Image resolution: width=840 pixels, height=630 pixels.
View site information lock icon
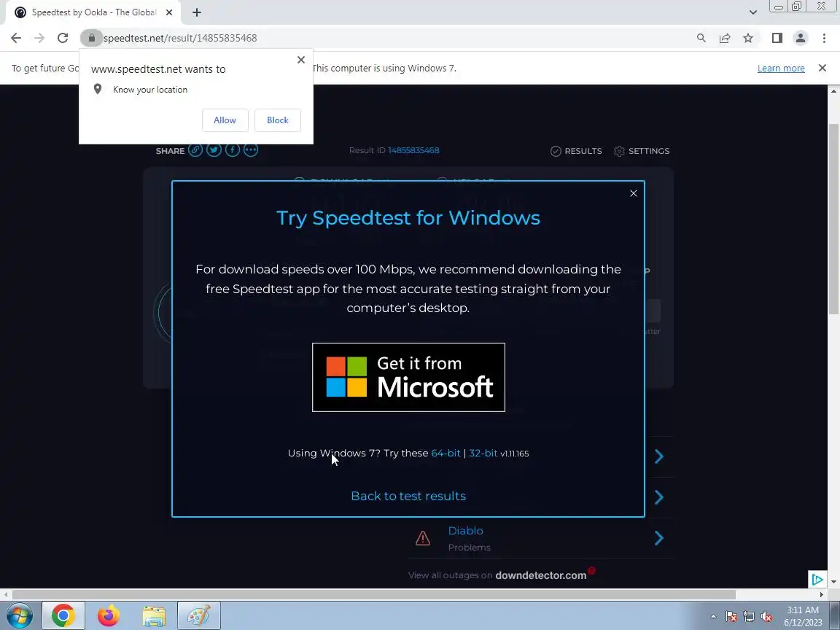(92, 38)
